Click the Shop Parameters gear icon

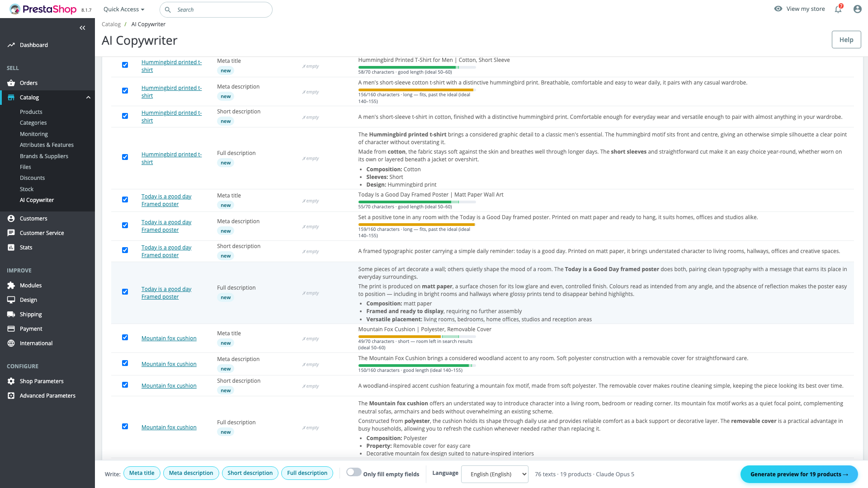(x=11, y=381)
